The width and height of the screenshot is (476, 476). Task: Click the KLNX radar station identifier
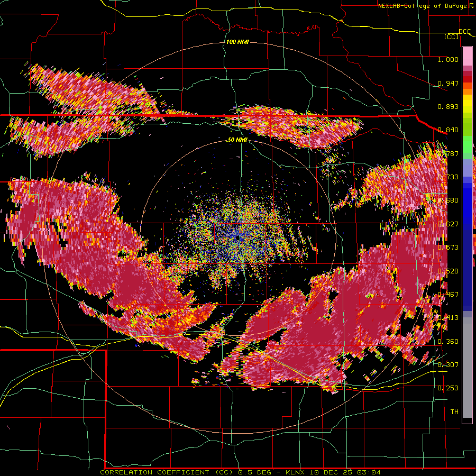pyautogui.click(x=296, y=472)
